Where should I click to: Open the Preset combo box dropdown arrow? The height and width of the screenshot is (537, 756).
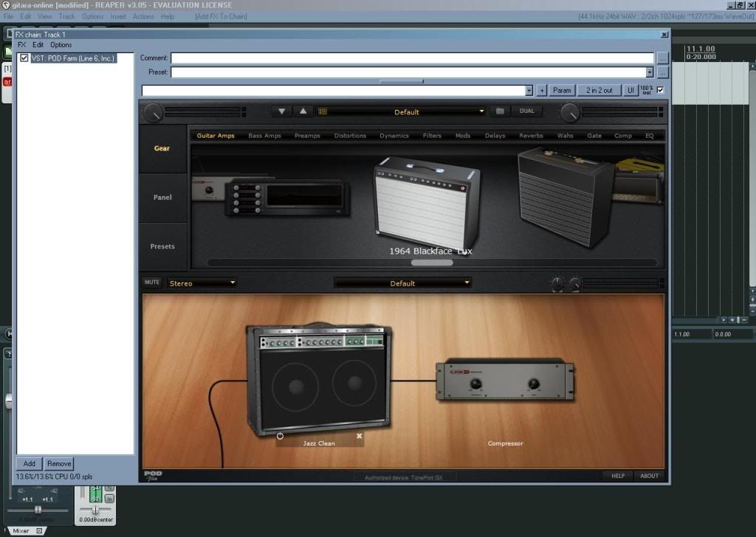click(650, 72)
